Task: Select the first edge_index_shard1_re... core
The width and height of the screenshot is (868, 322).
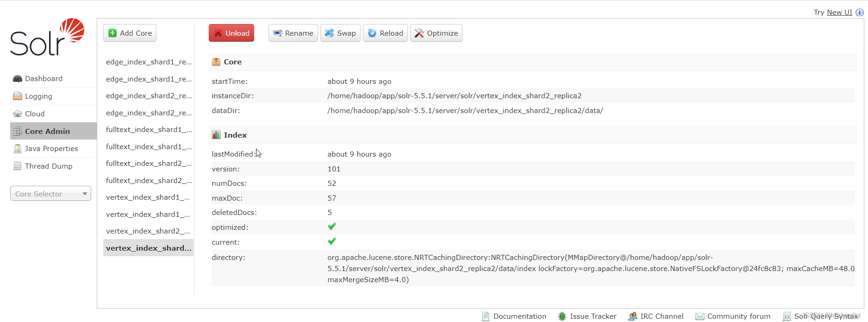Action: 149,62
